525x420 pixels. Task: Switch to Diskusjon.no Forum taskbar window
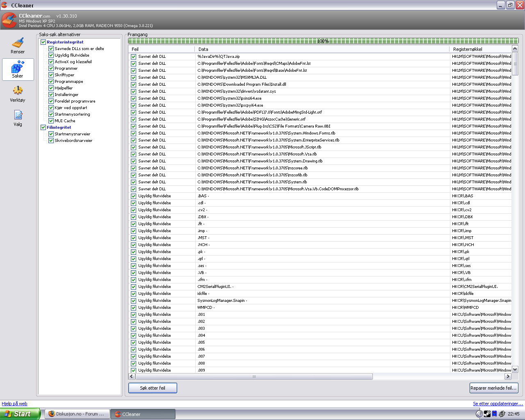[x=77, y=414]
